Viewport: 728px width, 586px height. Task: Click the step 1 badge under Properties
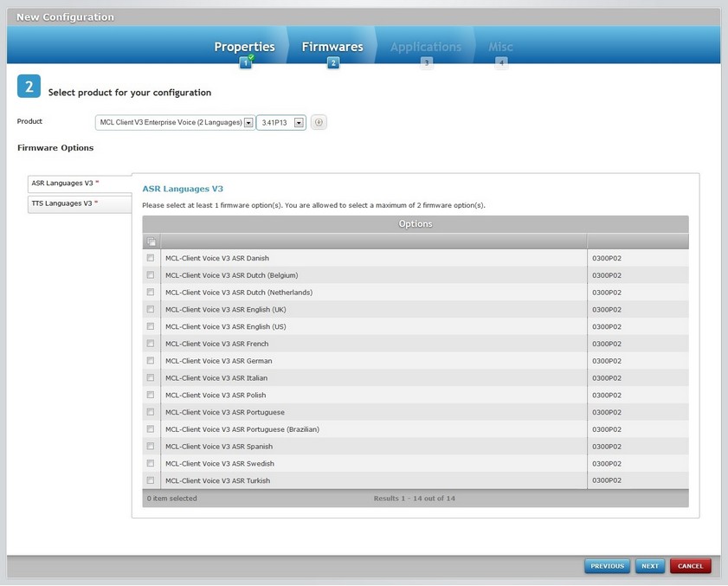pyautogui.click(x=246, y=62)
